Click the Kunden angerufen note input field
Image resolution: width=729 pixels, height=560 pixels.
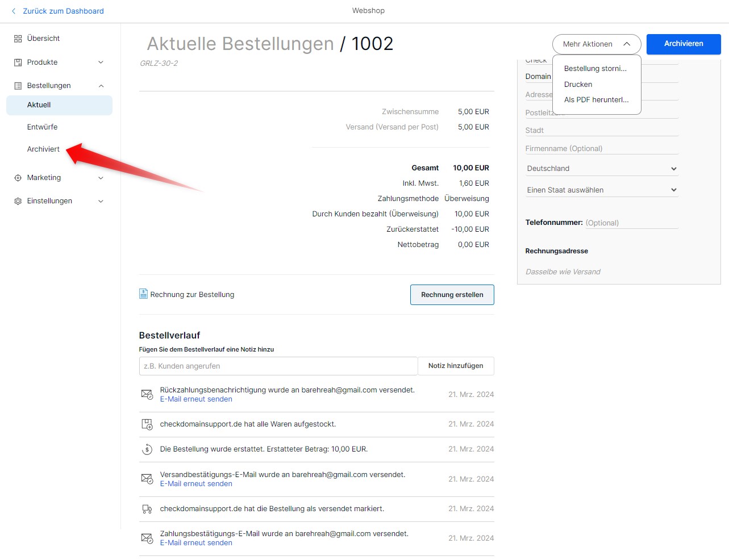[x=278, y=366]
